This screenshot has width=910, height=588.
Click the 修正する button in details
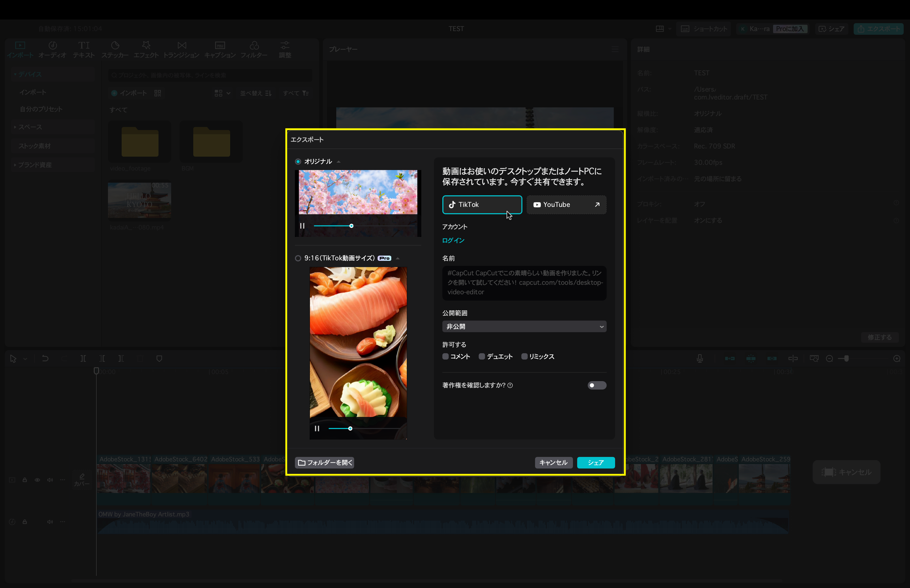click(879, 337)
